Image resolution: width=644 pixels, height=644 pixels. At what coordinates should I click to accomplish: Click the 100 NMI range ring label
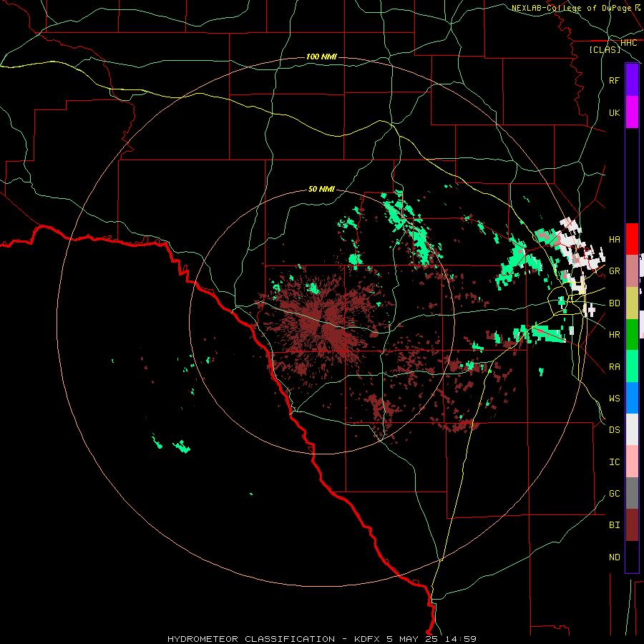click(321, 57)
